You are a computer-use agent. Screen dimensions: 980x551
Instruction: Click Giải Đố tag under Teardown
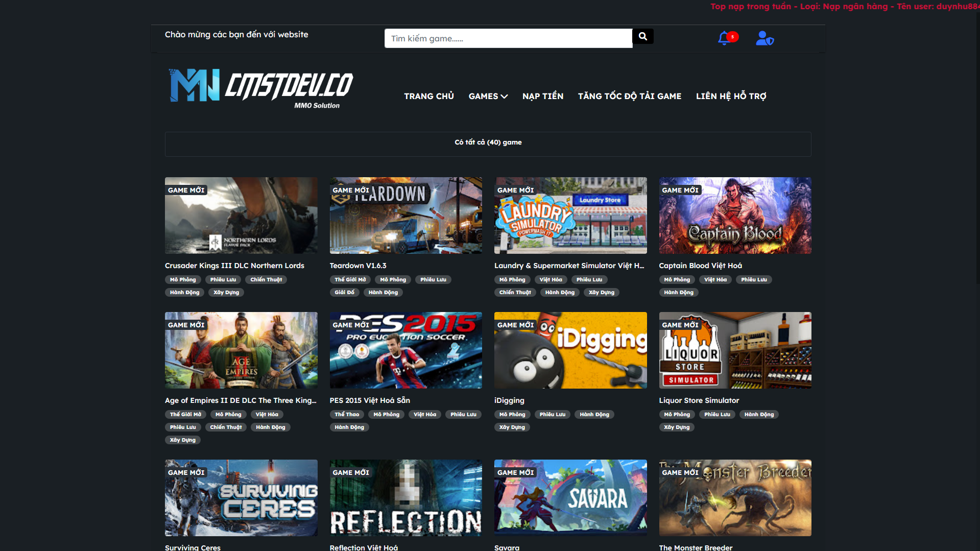point(344,293)
